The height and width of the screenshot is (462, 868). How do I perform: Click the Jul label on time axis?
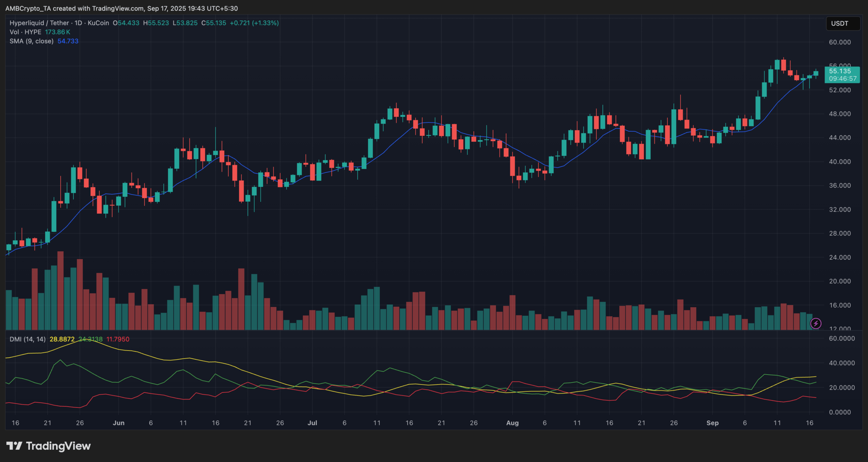312,423
